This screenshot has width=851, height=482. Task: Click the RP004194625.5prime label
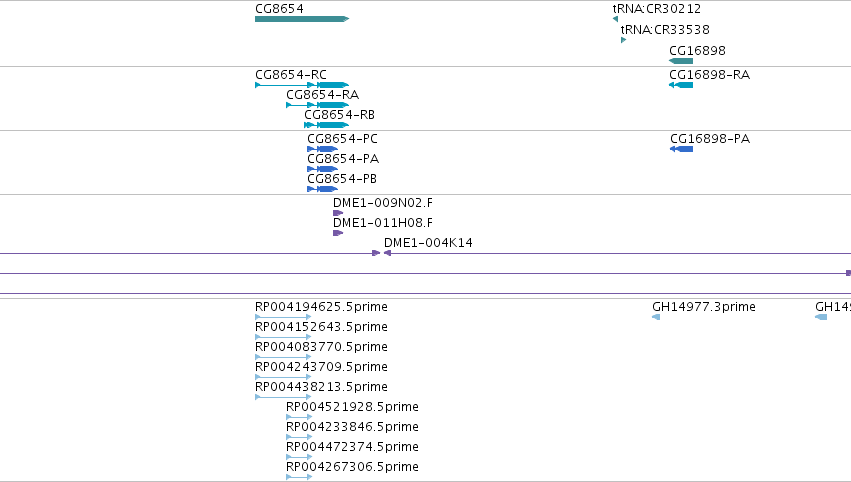coord(321,307)
